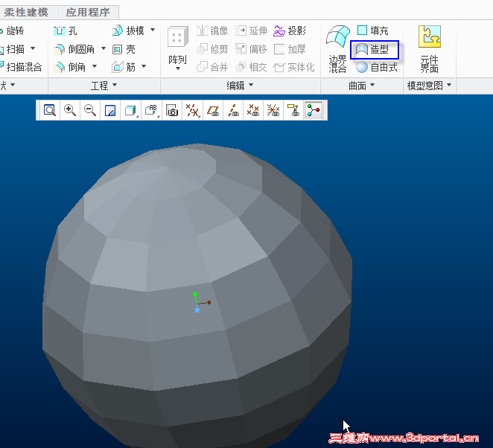
Task: Expand the 模型意图 group menu
Action: pyautogui.click(x=429, y=85)
